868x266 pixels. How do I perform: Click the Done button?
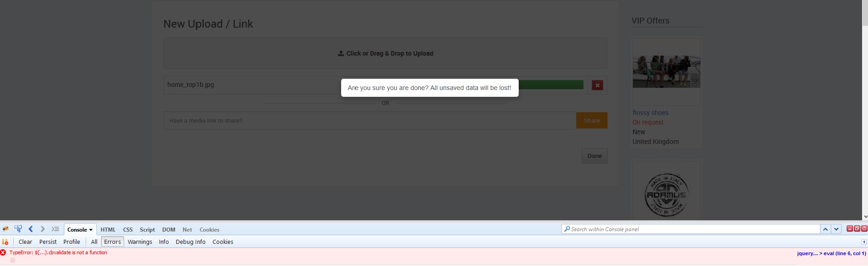point(594,156)
